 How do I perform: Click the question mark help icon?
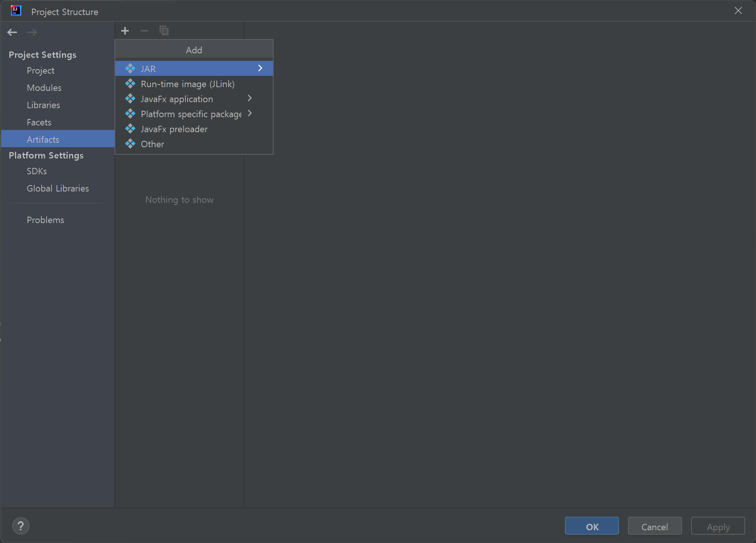(21, 526)
